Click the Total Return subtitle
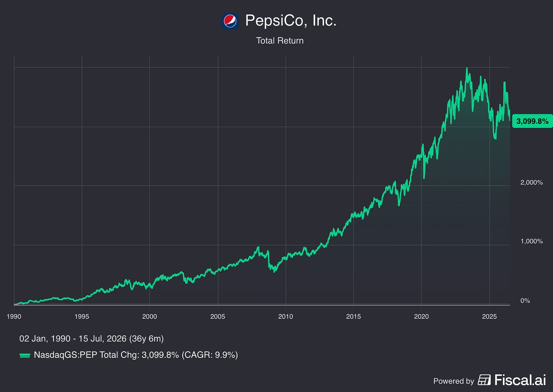Viewport: 553px width, 392px height. (x=280, y=41)
